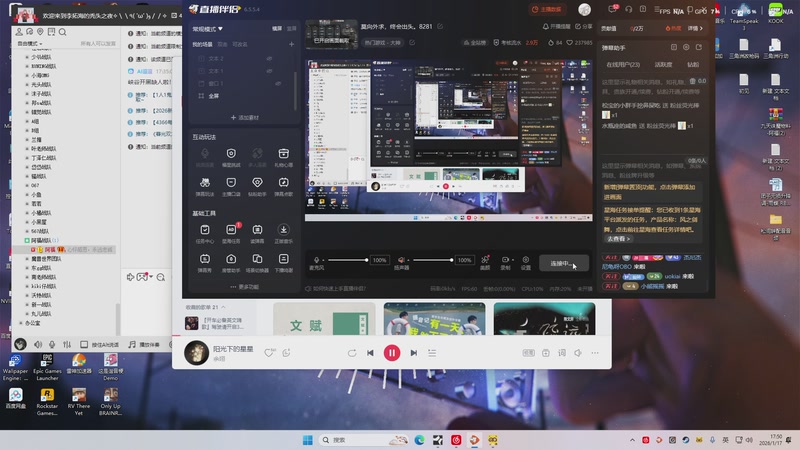Switch to 横屏 landscape orientation

277,29
